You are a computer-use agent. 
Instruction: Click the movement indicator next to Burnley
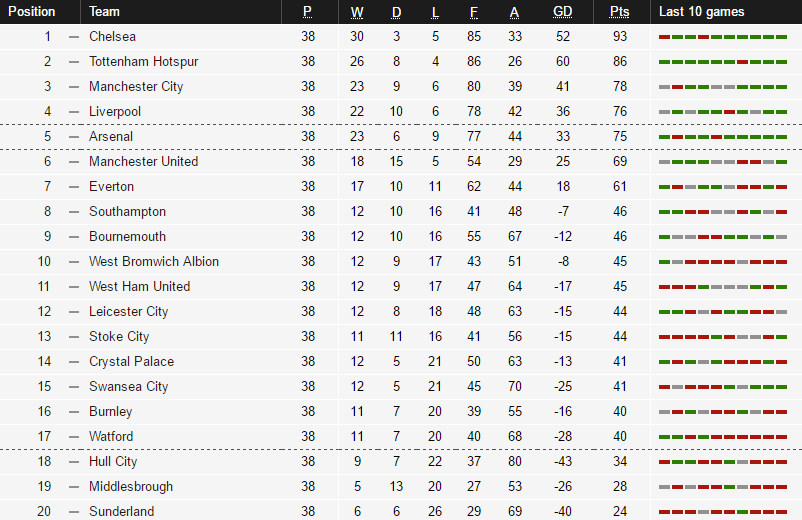tap(74, 412)
